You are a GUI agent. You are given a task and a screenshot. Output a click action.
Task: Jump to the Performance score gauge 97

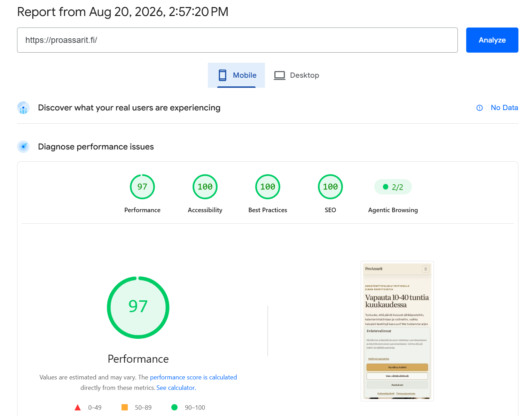(x=142, y=187)
